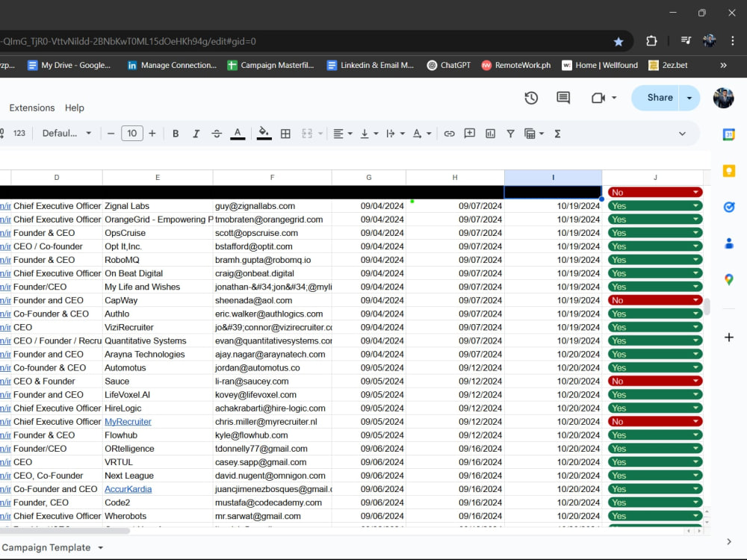This screenshot has height=560, width=747.
Task: Open My Drive - Google bookmark
Action: pyautogui.click(x=69, y=65)
